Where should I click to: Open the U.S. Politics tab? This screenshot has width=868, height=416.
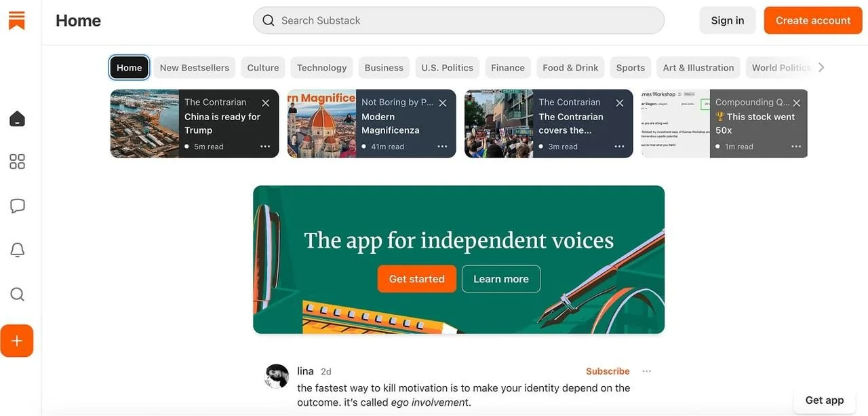446,67
